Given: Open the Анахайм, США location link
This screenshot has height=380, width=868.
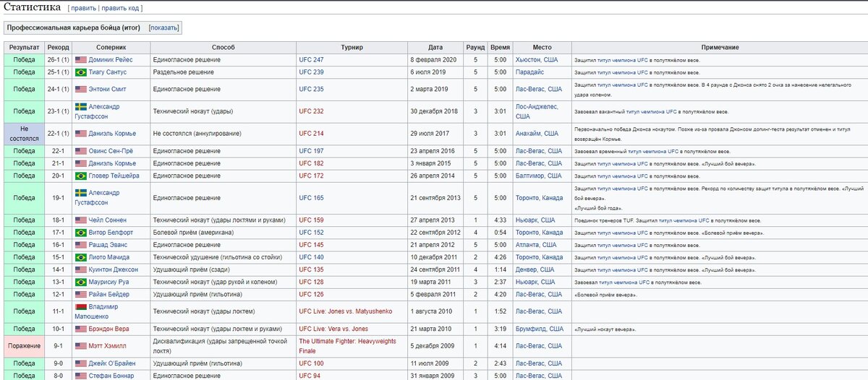Looking at the screenshot, I should click(x=537, y=134).
